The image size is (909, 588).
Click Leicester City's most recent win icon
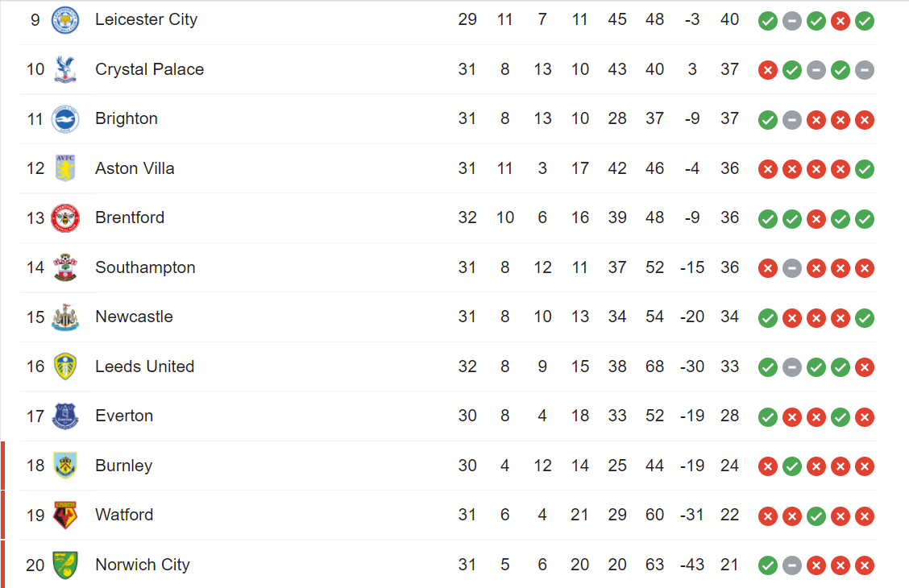(x=865, y=21)
